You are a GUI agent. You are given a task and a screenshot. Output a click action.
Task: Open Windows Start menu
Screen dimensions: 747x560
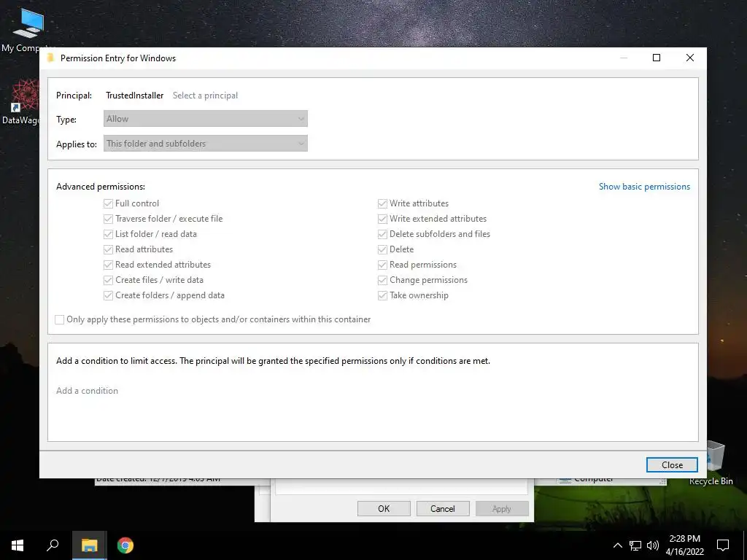click(x=18, y=545)
